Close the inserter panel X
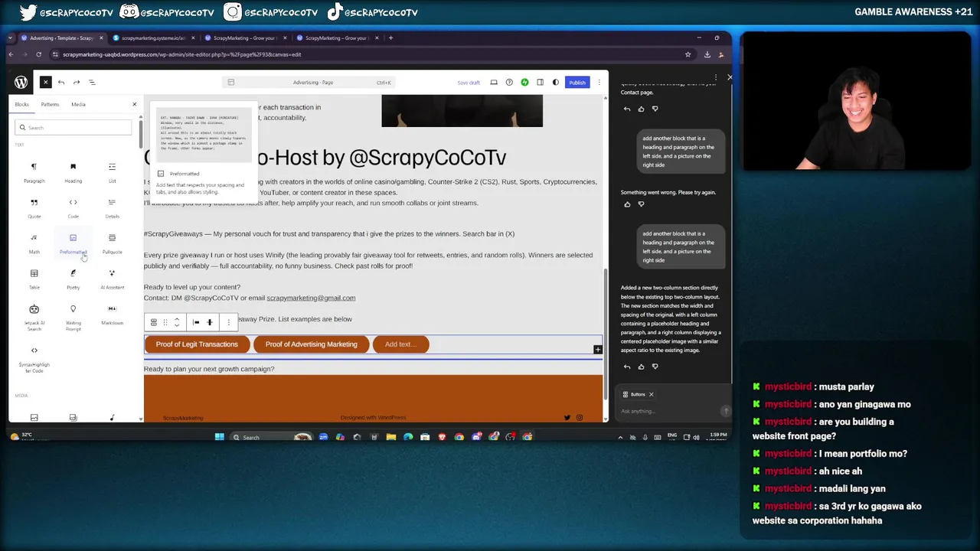 pos(134,104)
